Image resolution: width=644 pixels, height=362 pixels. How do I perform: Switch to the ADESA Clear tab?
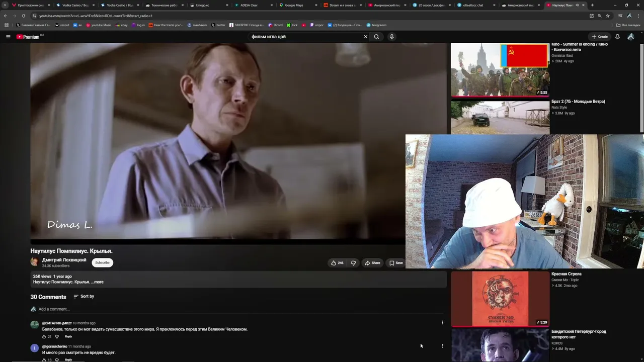pos(254,5)
